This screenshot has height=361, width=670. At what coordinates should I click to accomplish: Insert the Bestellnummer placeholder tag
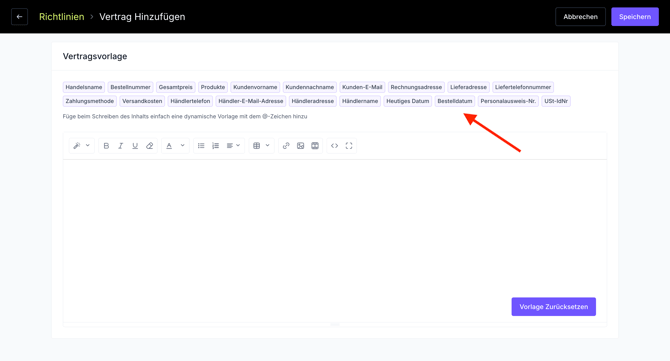(130, 87)
